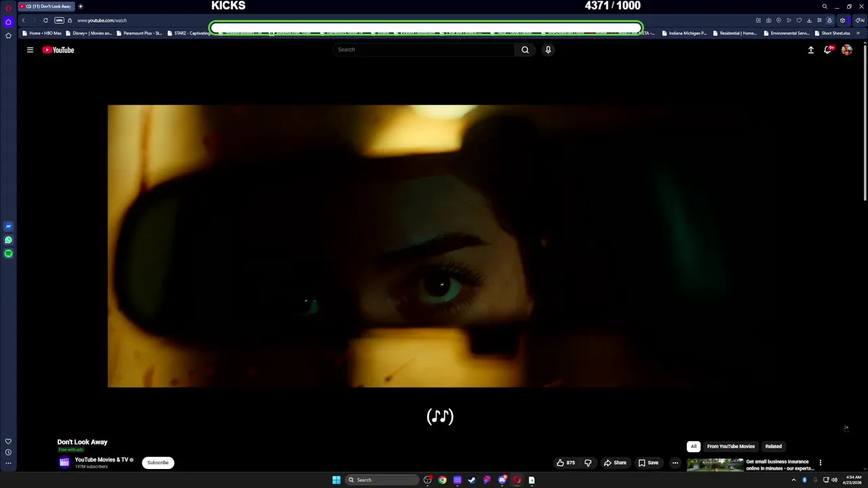Select the Related filter chip
868x488 pixels.
coord(774,447)
